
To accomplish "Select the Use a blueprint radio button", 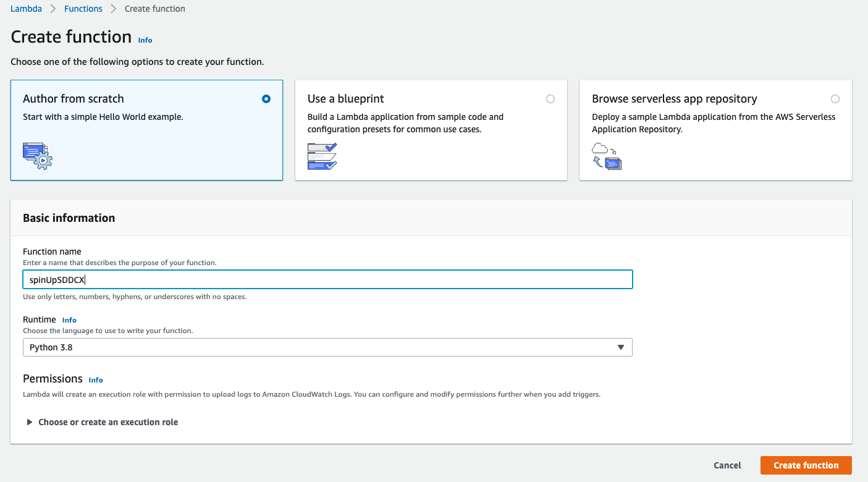I will [x=550, y=99].
